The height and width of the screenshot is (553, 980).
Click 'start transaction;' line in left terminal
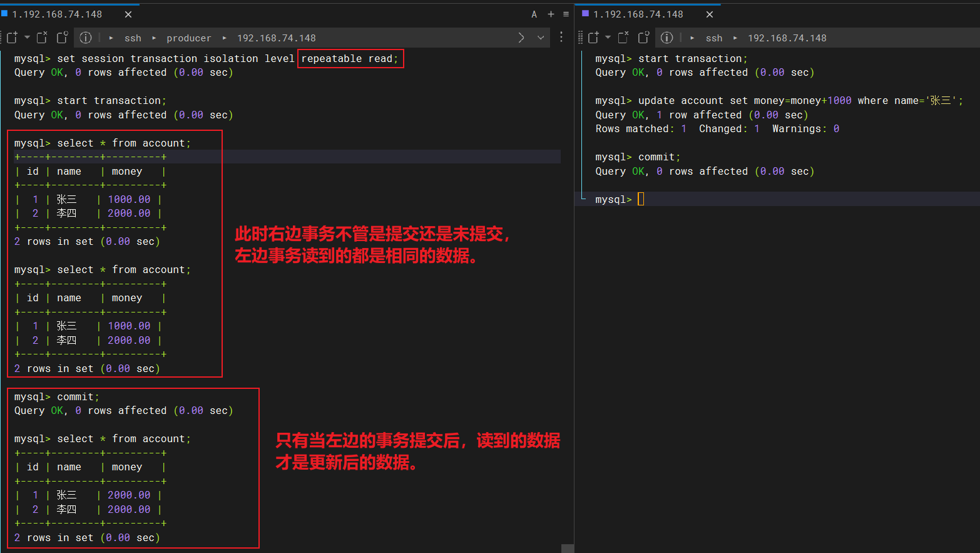[112, 101]
